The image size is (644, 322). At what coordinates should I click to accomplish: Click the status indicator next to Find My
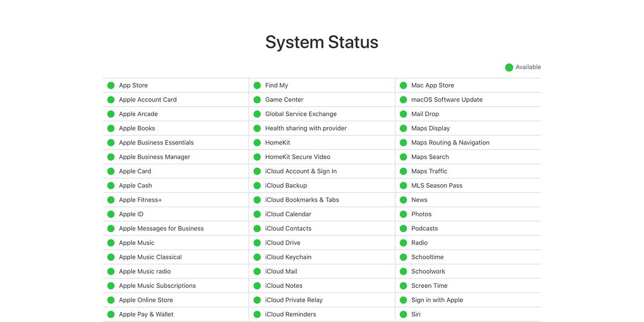[x=257, y=85]
